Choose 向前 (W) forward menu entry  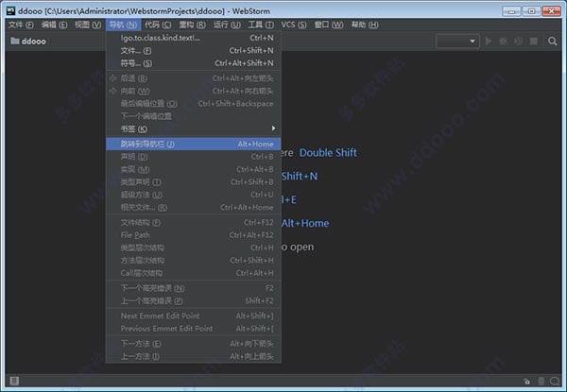point(194,91)
